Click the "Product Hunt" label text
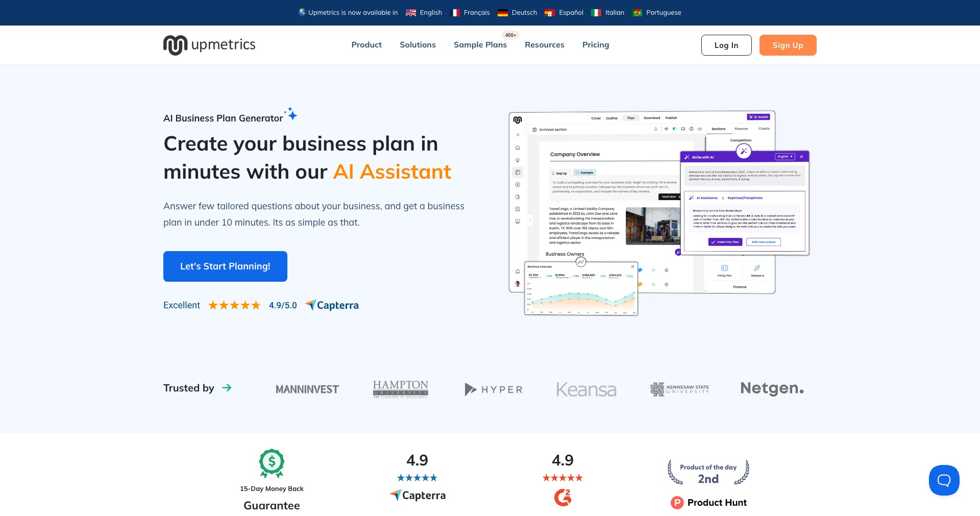The width and height of the screenshot is (980, 516). (x=717, y=503)
